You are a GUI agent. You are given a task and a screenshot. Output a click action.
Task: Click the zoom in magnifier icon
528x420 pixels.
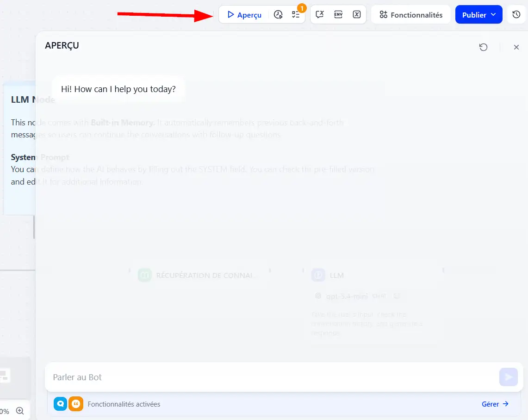point(20,411)
